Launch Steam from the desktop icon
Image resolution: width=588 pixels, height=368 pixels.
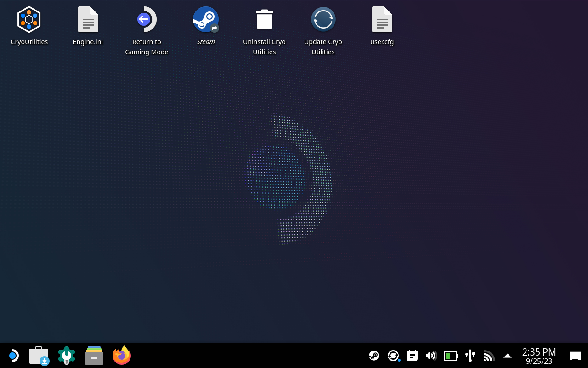pos(205,20)
